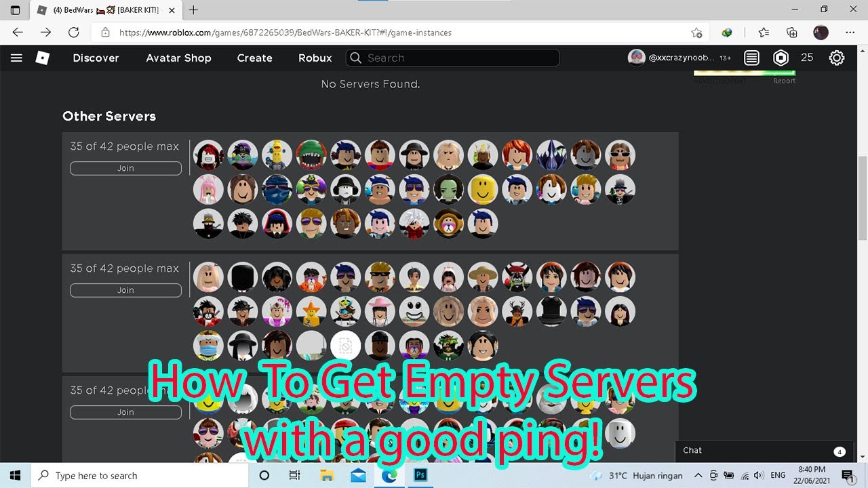Launch File Explorer from the taskbar

[x=327, y=475]
